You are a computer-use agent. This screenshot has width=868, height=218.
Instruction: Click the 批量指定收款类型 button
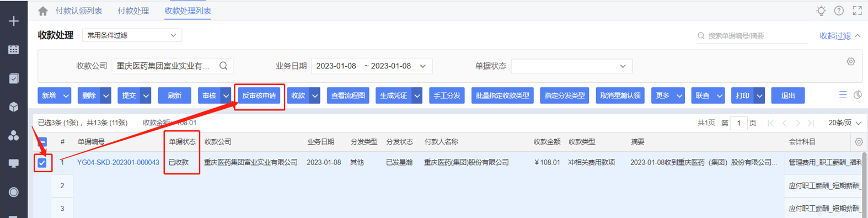click(x=502, y=95)
